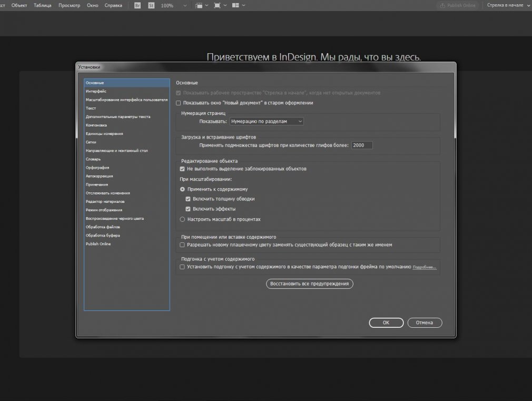Select Редактор материалов category
Viewport: 532px width, 401px height.
[x=127, y=202]
